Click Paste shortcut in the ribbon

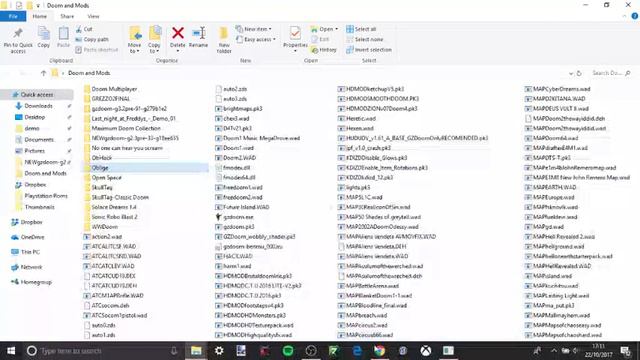pos(96,49)
